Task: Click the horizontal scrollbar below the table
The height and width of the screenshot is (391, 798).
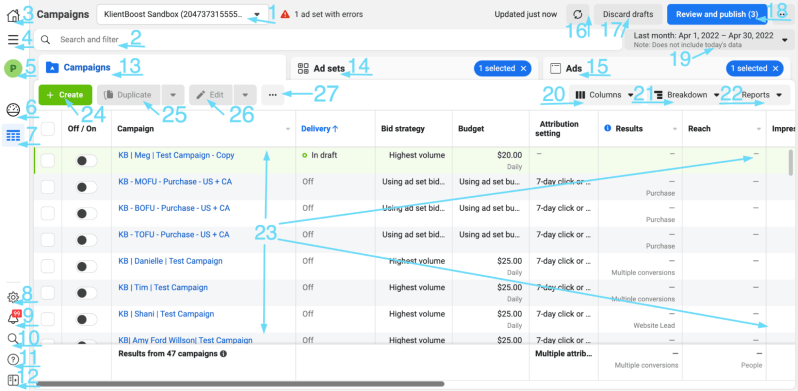Action: [x=240, y=384]
